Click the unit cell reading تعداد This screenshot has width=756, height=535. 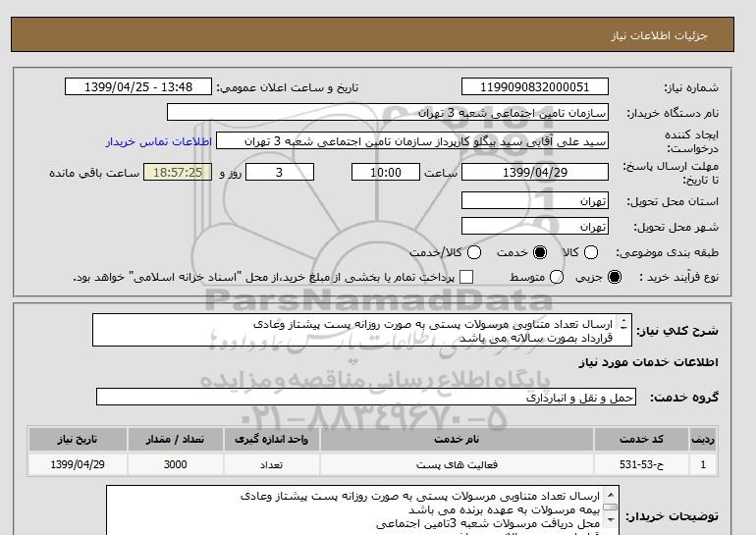[x=271, y=464]
